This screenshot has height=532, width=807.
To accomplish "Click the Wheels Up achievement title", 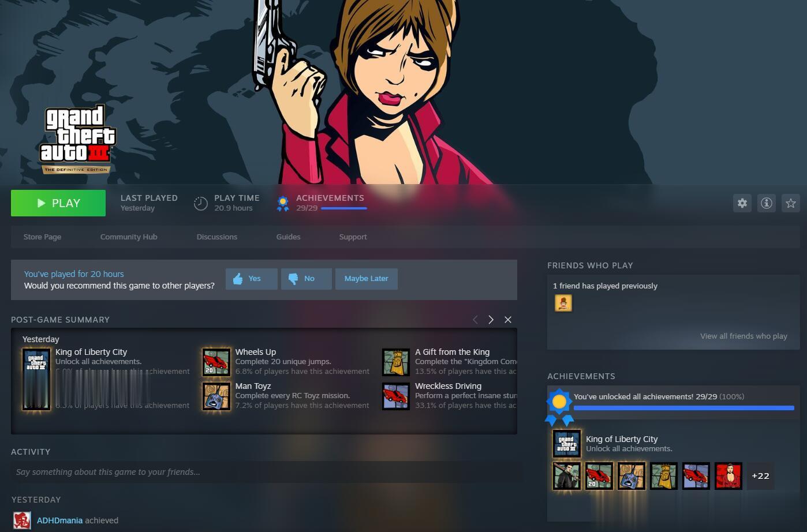I will coord(256,352).
